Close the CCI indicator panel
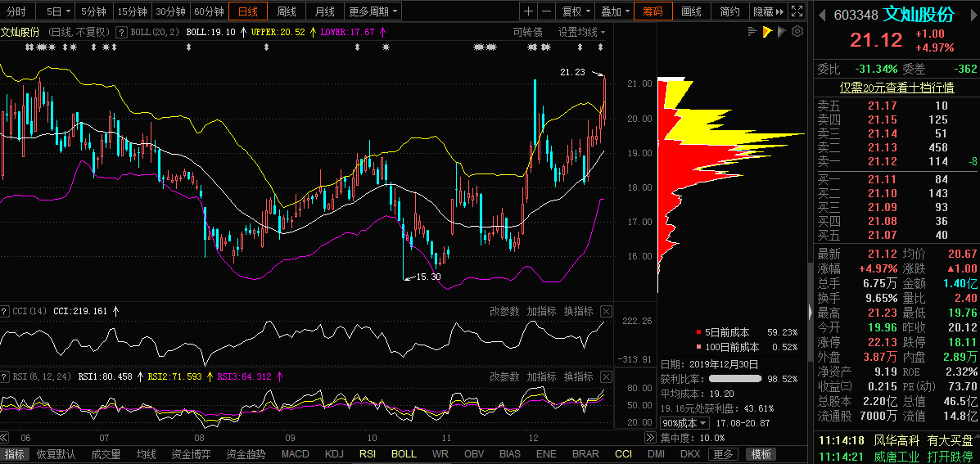This screenshot has width=980, height=464. (606, 312)
